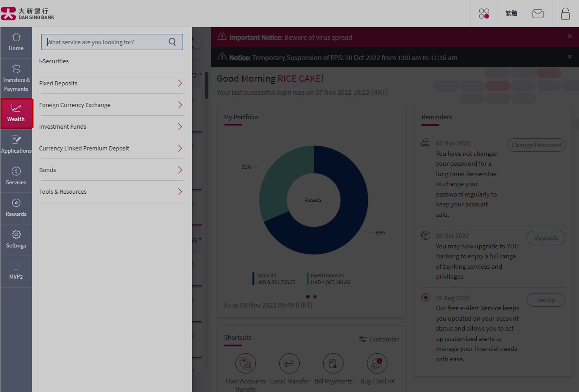Open the Applications sidebar section
Image resolution: width=579 pixels, height=392 pixels.
16,144
